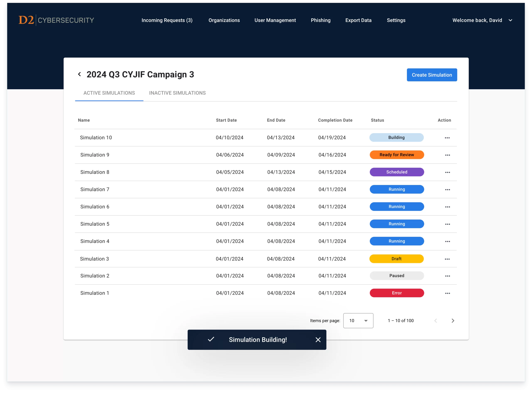Click Running badge for Simulation 4
Screen dimensions: 532x393
coord(397,241)
